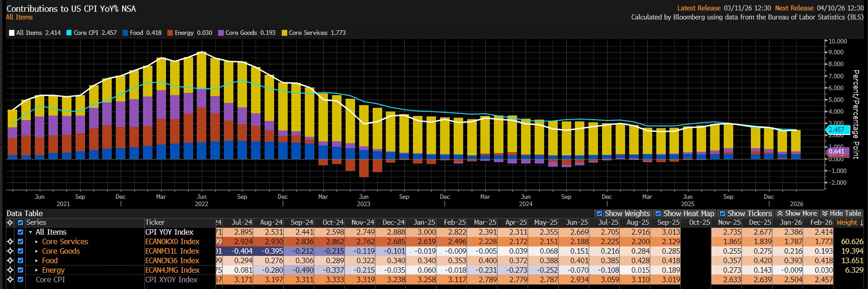This screenshot has width=868, height=289.
Task: Click the target icon beside Core CPI
Action: (10, 279)
